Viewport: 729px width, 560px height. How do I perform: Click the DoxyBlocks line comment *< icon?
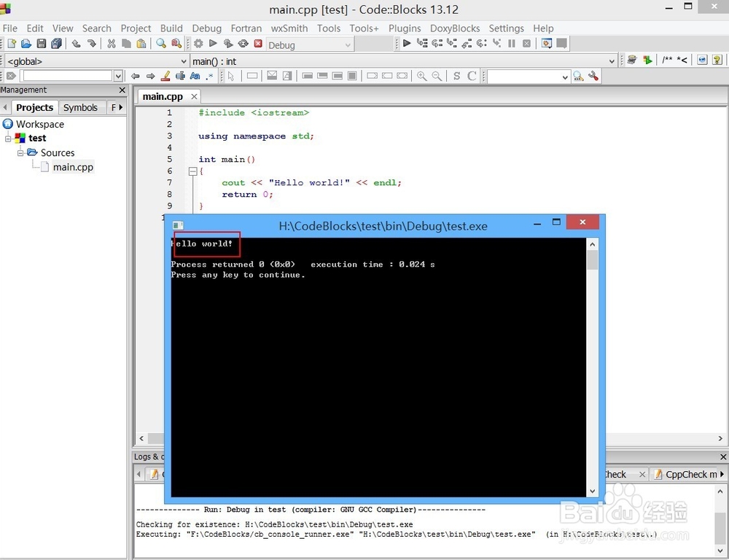click(x=682, y=60)
